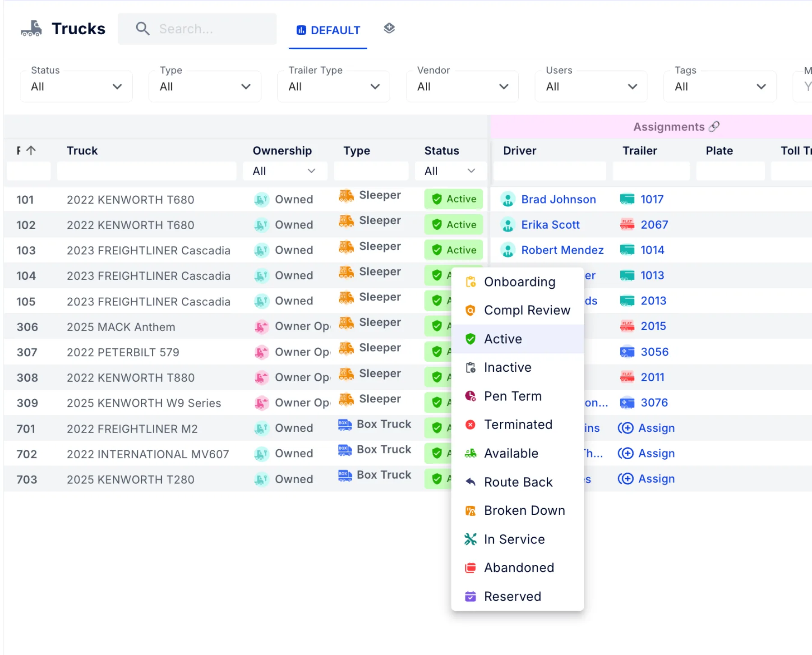The height and width of the screenshot is (655, 812).
Task: Open the Vendor filter dropdown
Action: pos(462,86)
